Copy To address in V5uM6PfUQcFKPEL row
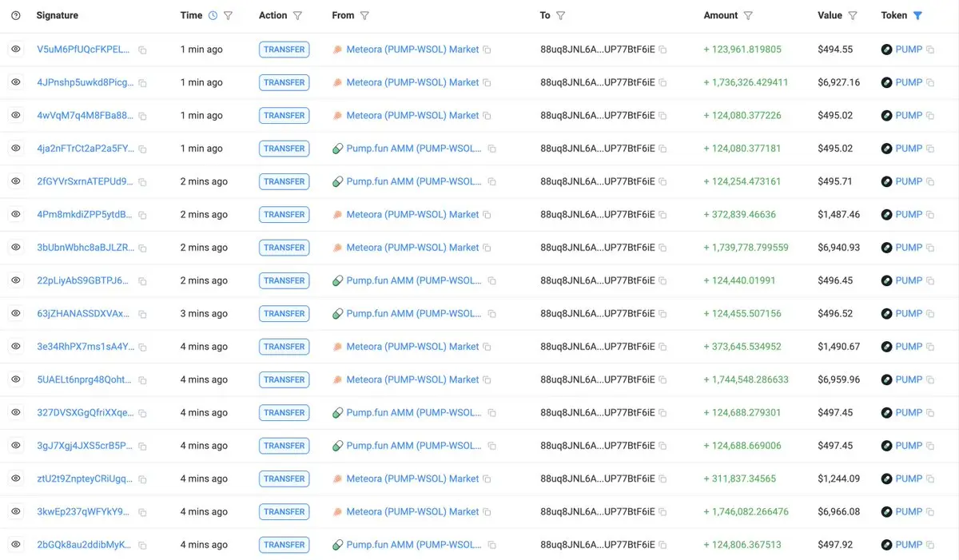The height and width of the screenshot is (560, 959). (x=663, y=50)
